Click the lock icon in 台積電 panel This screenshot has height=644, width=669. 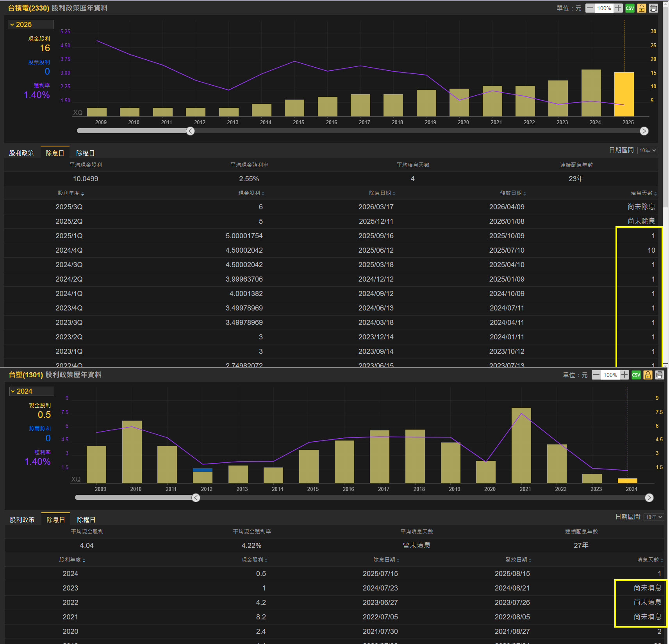point(641,8)
